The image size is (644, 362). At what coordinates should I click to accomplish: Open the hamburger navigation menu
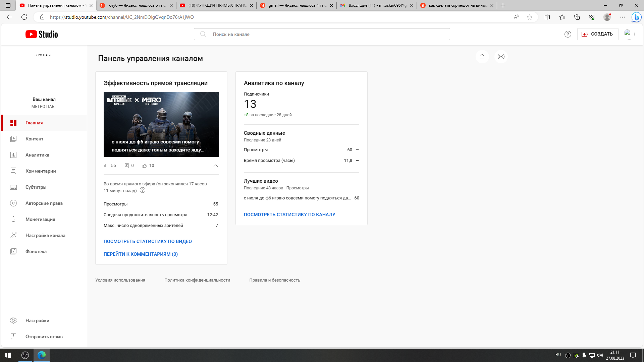coord(13,34)
